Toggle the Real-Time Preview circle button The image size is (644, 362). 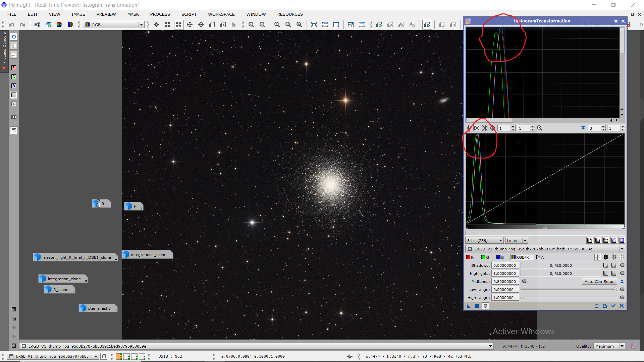coord(485,306)
